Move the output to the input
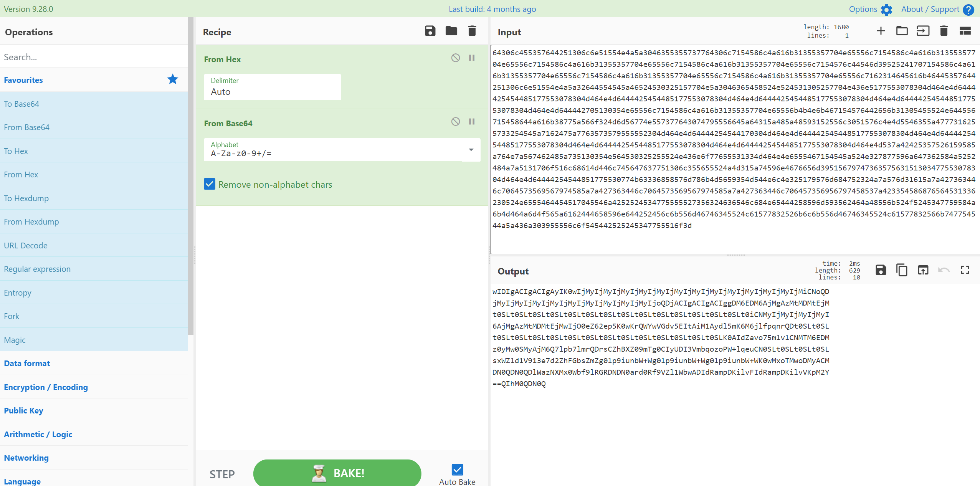Screen dimensions: 980x486 tap(923, 270)
